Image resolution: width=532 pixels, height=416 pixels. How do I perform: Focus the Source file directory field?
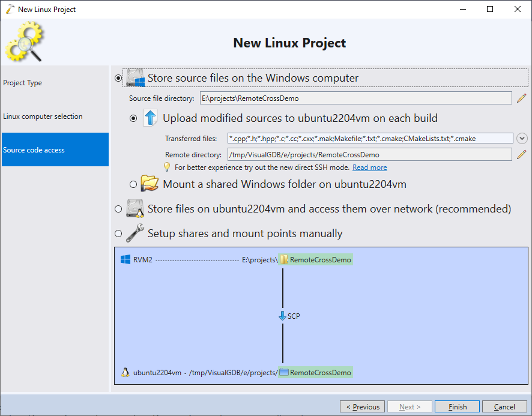click(355, 98)
